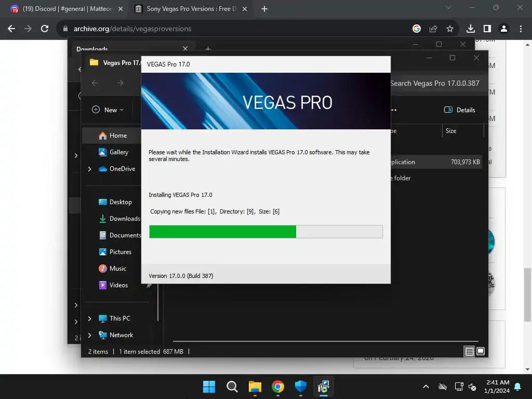The width and height of the screenshot is (532, 399).
Task: Switch to the Discord #general tab
Action: click(66, 9)
